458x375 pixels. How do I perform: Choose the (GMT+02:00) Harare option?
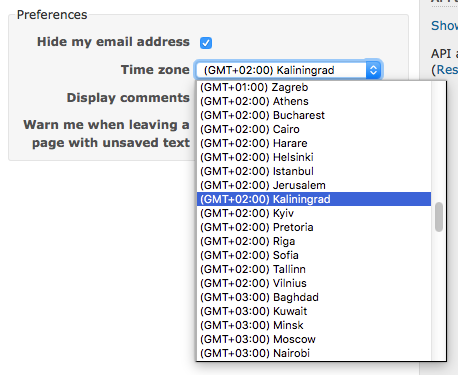point(314,143)
